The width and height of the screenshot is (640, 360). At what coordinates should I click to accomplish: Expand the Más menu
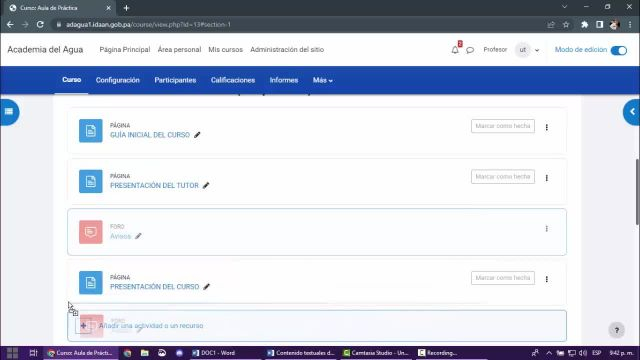coord(322,80)
